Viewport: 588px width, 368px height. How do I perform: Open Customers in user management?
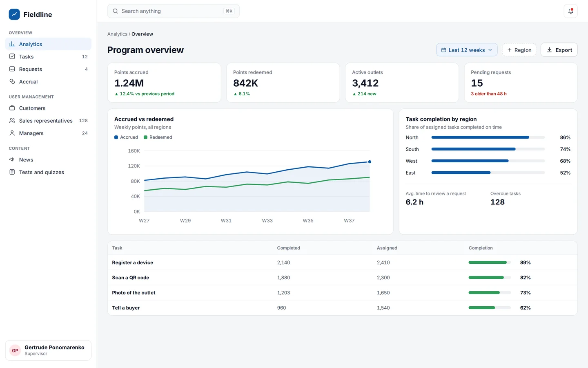pyautogui.click(x=48, y=108)
